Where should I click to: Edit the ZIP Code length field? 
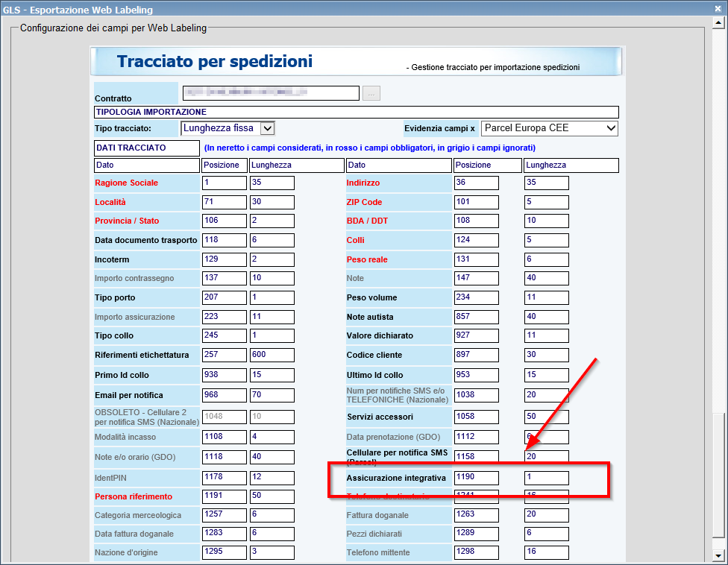point(547,202)
